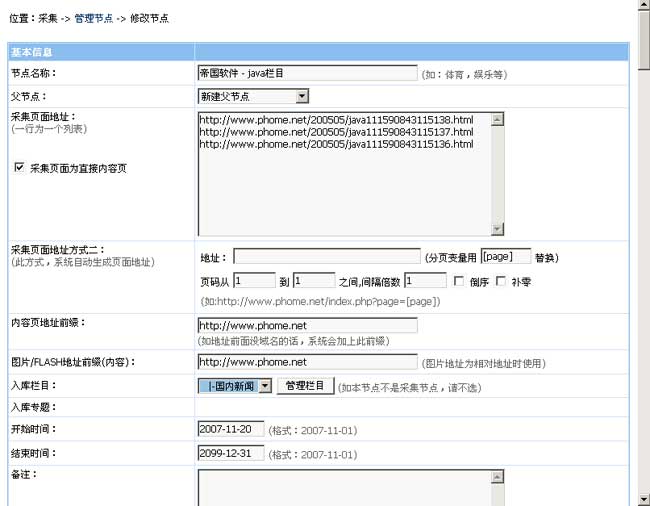Expand the 入库栏目 dropdown
650x506 pixels.
pyautogui.click(x=235, y=386)
